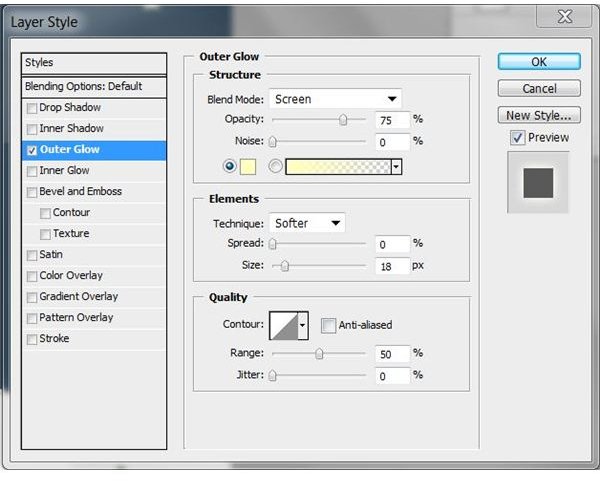Click the pale yellow glow color swatch

248,167
